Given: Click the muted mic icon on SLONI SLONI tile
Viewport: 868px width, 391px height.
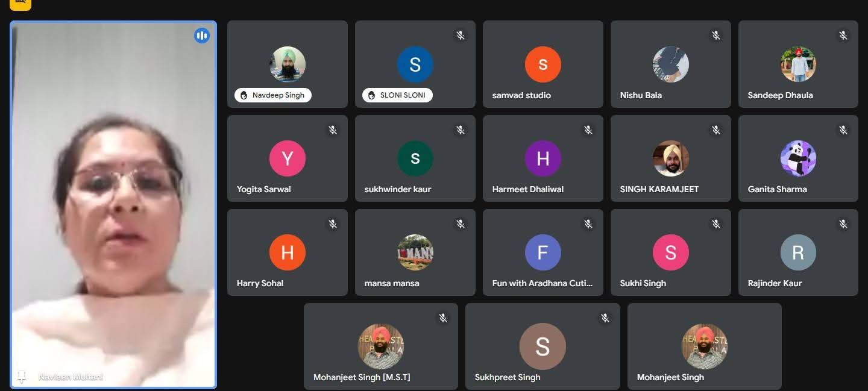Looking at the screenshot, I should coord(461,36).
